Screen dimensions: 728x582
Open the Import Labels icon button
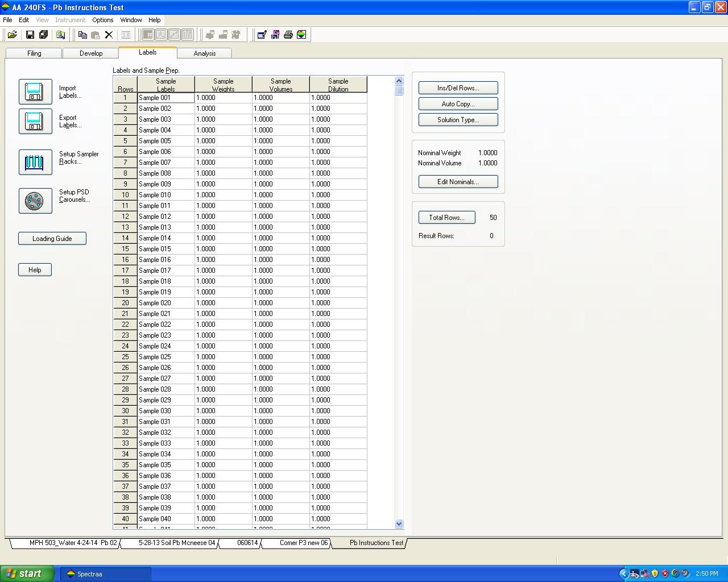pos(35,92)
